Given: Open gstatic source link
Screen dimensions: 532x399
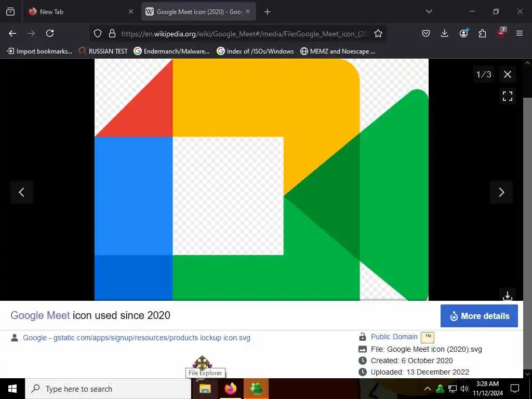Looking at the screenshot, I should pos(137,338).
